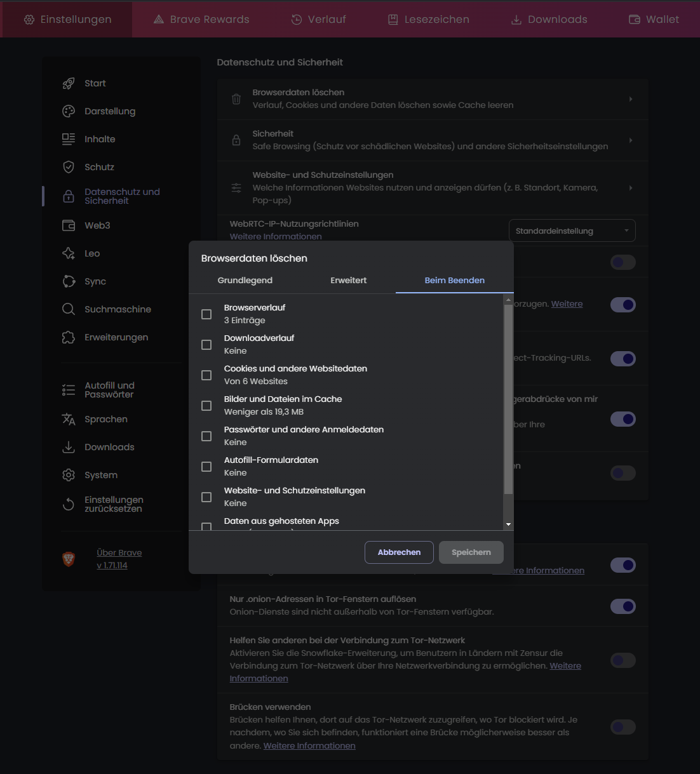Select the Schutz shield icon
The height and width of the screenshot is (774, 700).
point(69,167)
